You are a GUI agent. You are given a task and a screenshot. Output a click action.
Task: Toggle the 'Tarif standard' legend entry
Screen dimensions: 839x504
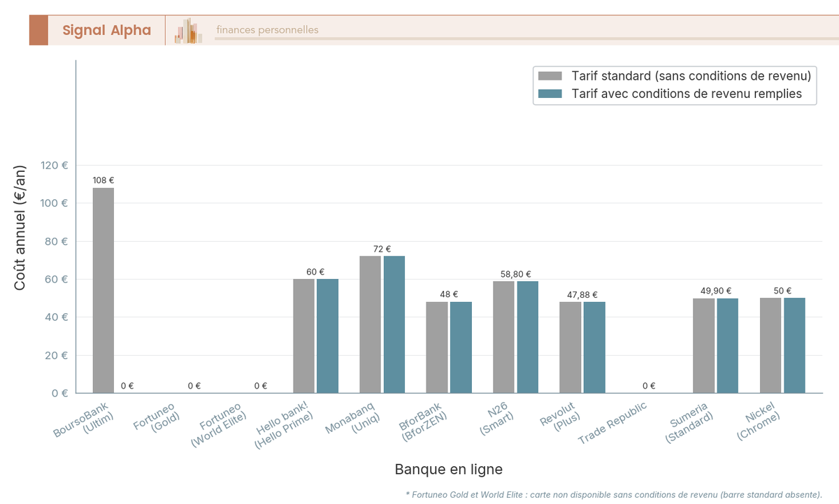point(691,75)
